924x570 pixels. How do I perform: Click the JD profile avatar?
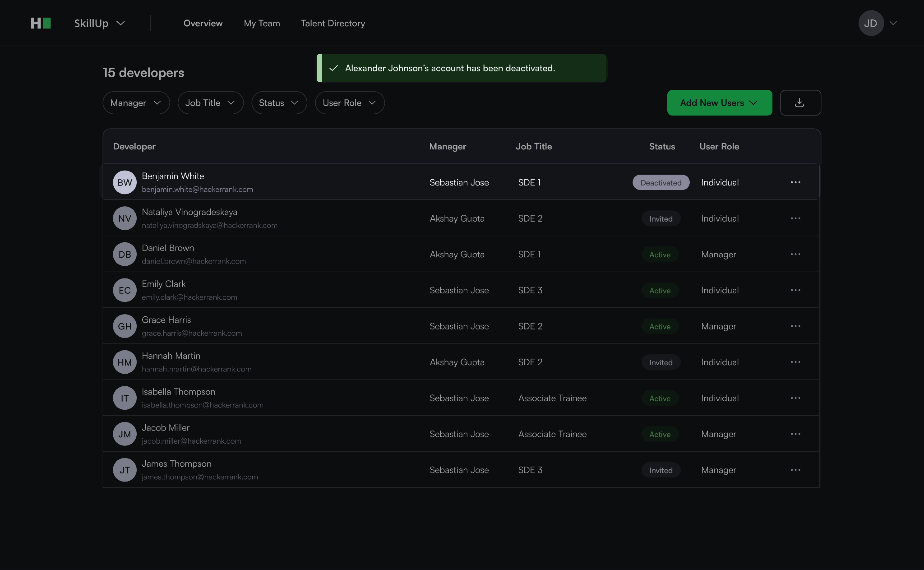tap(871, 23)
